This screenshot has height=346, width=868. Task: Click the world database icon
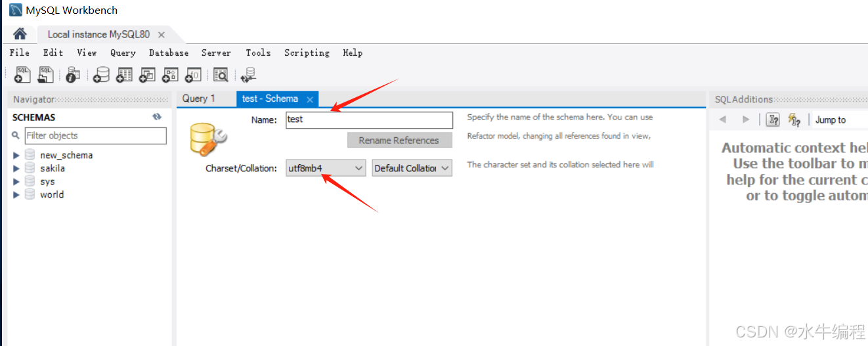point(30,194)
